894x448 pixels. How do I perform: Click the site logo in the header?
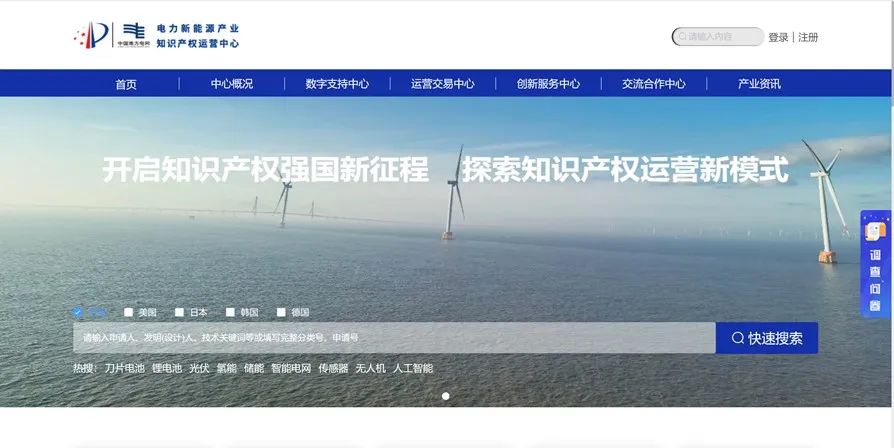155,36
